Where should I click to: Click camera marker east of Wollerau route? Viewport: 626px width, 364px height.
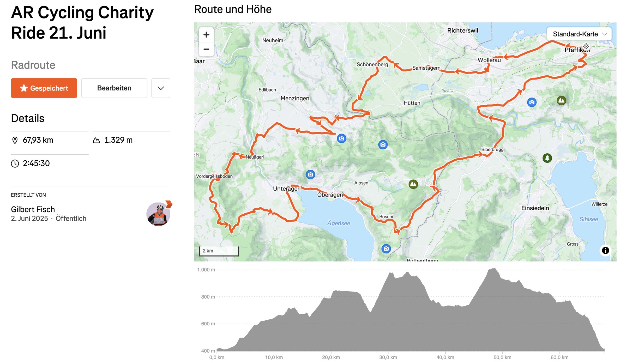[532, 102]
